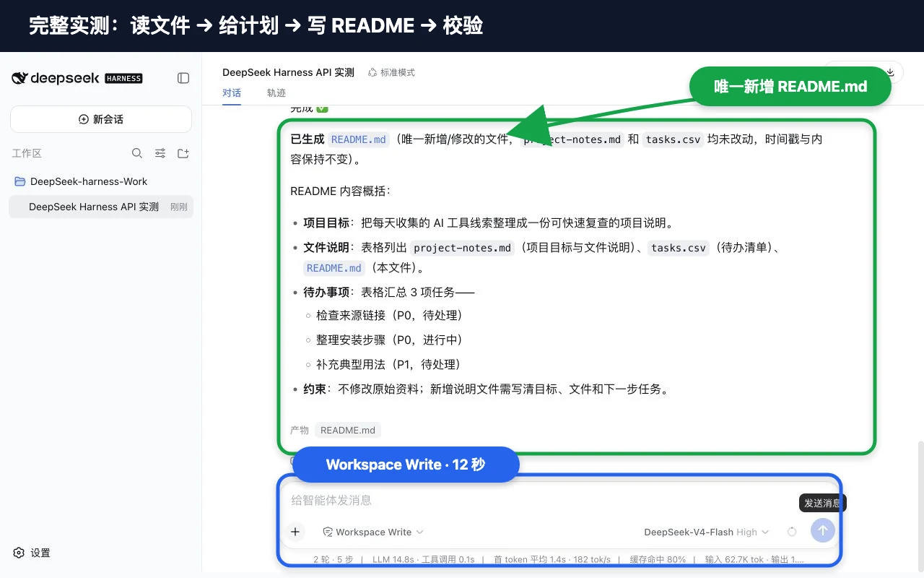Open the DeepSeek-V4-Flash High model dropdown
Viewport: 924px width, 578px height.
pyautogui.click(x=706, y=532)
